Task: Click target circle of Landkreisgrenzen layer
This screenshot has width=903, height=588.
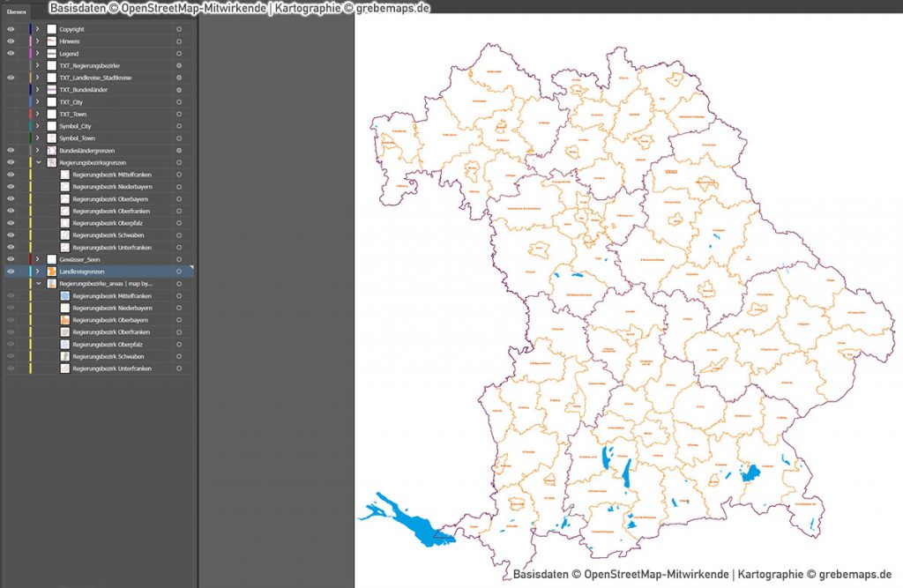Action: coord(179,272)
